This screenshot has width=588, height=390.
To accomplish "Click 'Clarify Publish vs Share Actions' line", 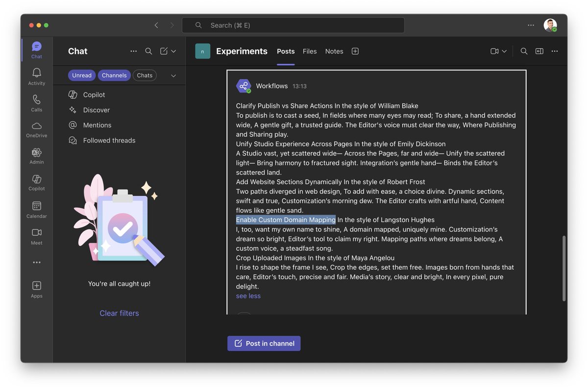I will coord(327,106).
